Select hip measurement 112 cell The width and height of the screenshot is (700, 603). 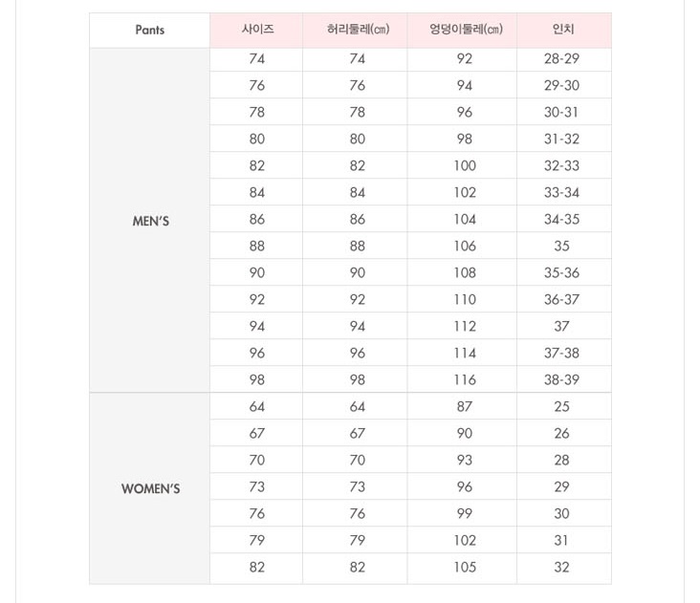click(x=465, y=326)
